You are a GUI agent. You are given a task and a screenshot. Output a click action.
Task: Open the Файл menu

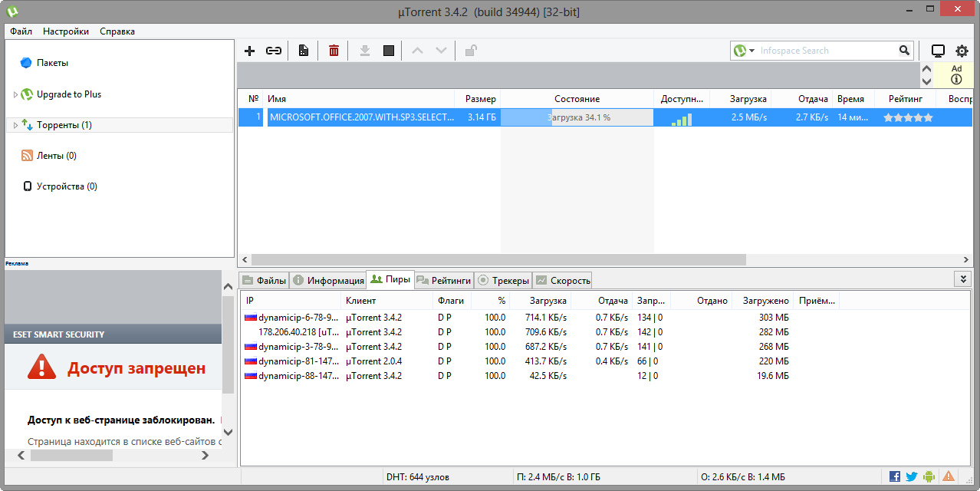[x=21, y=31]
